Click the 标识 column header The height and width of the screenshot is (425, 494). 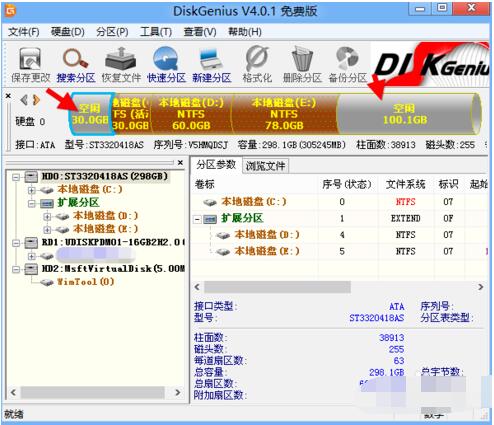coord(448,184)
